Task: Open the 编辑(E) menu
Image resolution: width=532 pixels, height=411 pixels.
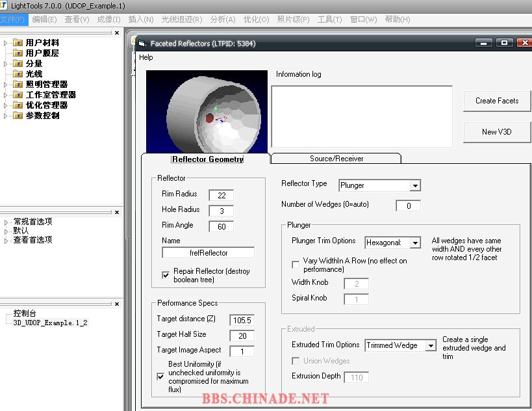Action: click(x=44, y=20)
